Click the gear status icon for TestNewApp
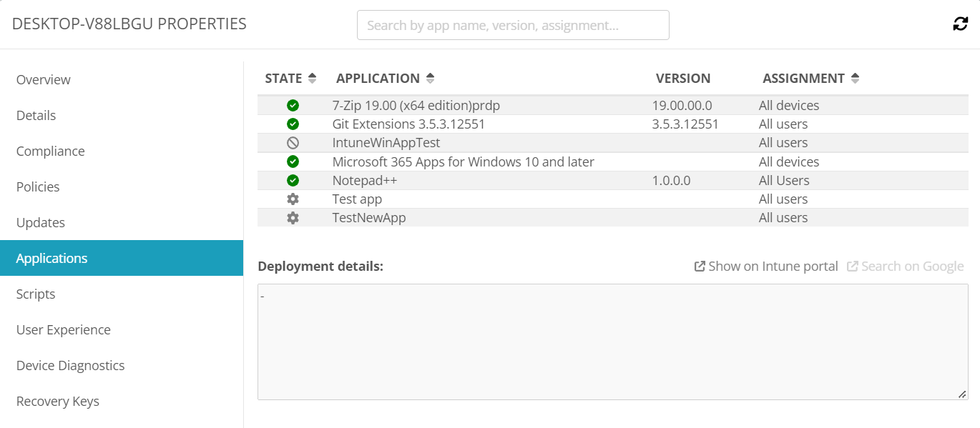Viewport: 980px width, 428px height. pos(293,218)
